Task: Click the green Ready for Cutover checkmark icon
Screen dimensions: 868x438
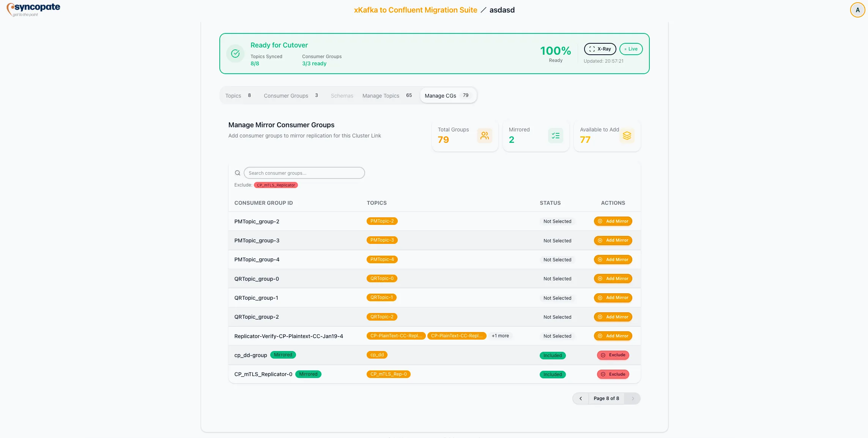Action: click(x=235, y=53)
